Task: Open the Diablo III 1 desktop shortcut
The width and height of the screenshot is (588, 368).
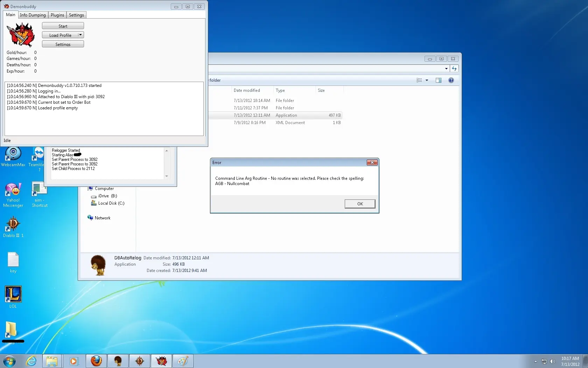Action: [x=13, y=227]
